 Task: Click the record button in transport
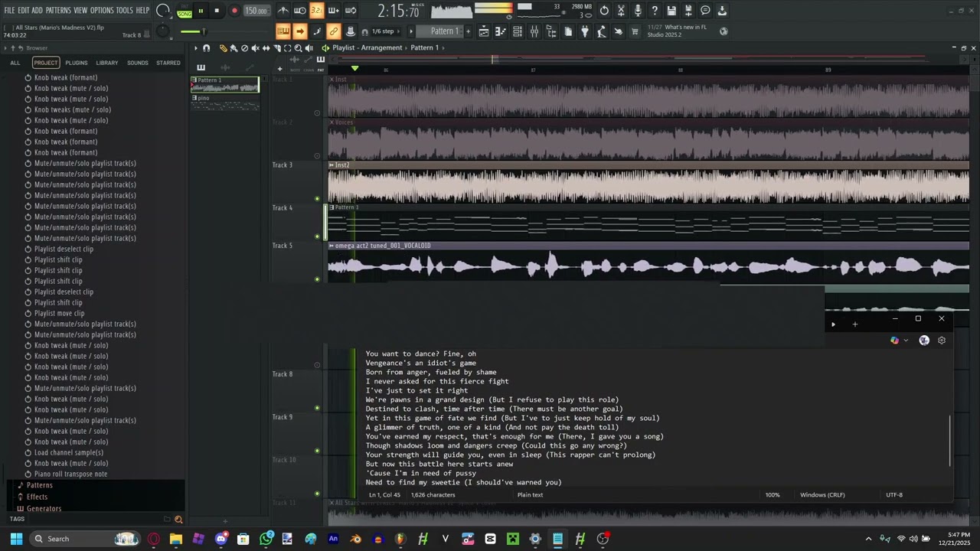tap(234, 11)
